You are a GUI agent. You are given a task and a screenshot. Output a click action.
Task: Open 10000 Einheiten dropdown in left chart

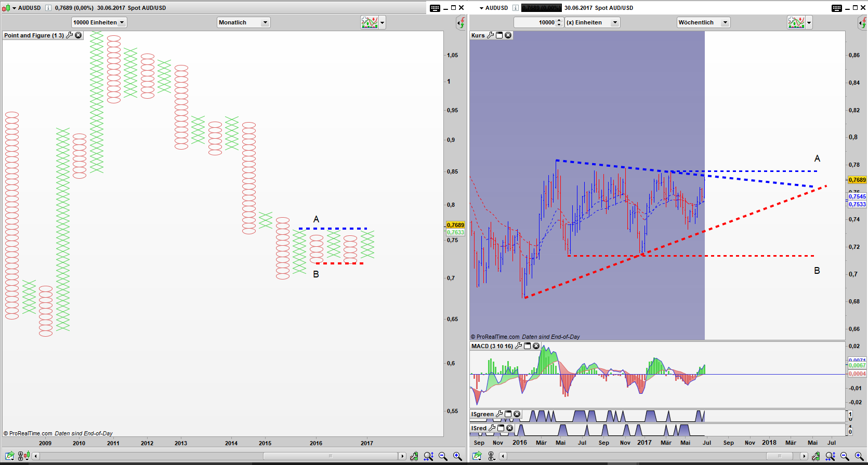coord(99,22)
